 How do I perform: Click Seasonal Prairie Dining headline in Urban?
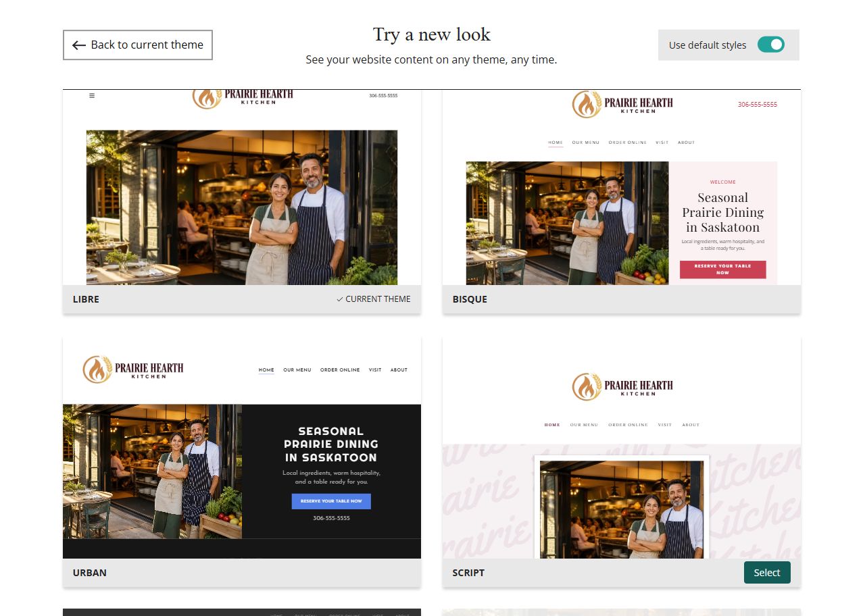click(x=331, y=444)
